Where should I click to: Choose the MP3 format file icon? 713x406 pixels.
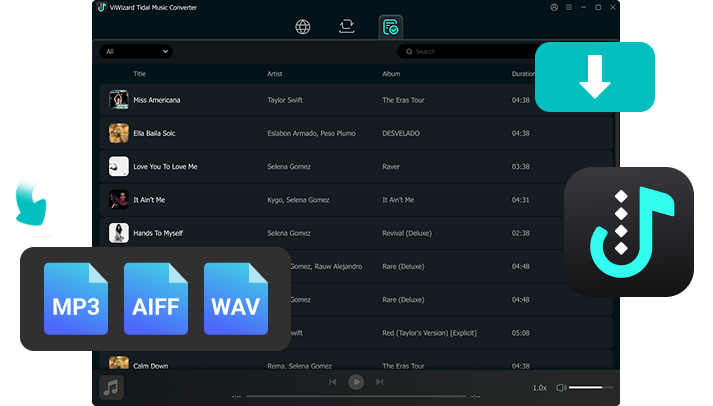(76, 299)
